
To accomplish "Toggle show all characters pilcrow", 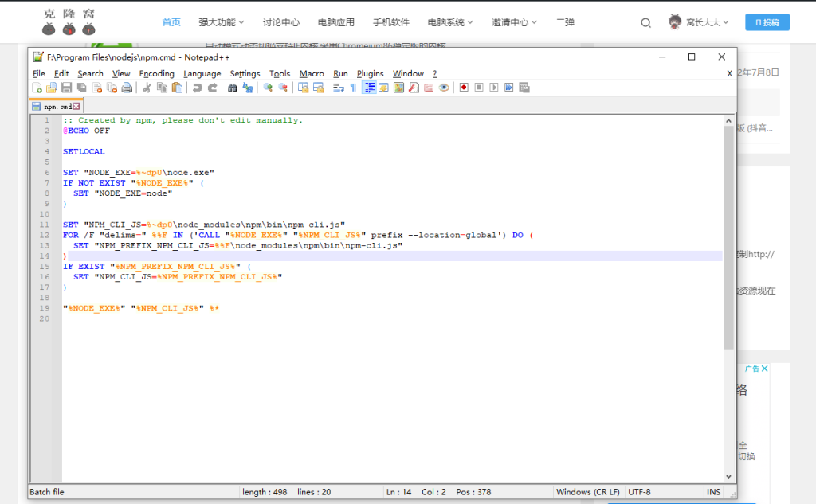I will coord(353,88).
